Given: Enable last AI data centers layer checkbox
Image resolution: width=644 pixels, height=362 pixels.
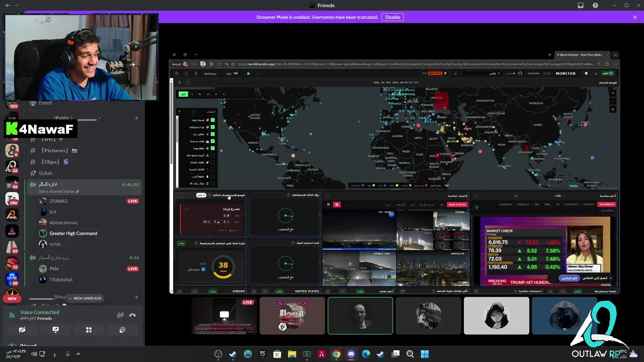Looking at the screenshot, I should (213, 184).
